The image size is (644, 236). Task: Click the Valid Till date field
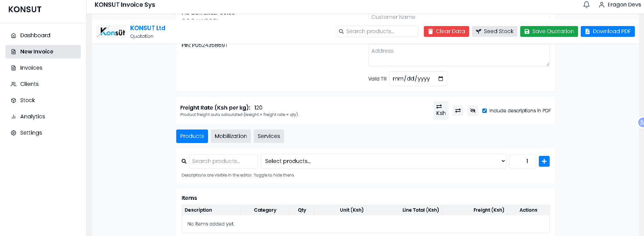(x=418, y=79)
